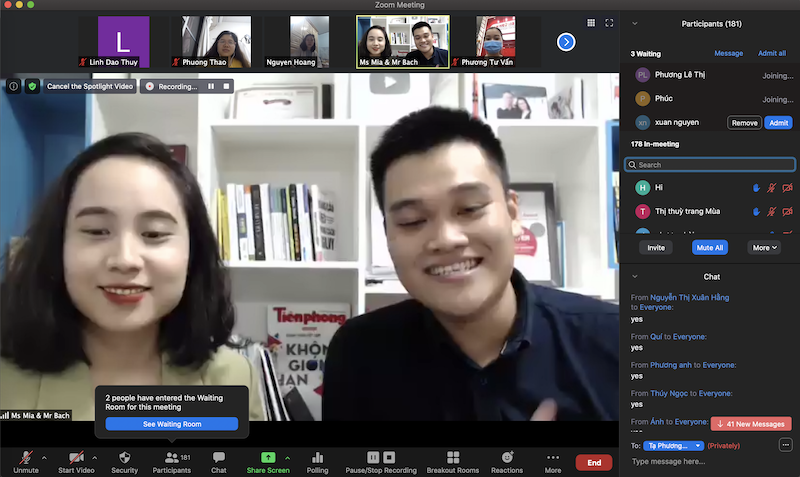
Task: Open chat recipient dropdown
Action: pos(675,445)
